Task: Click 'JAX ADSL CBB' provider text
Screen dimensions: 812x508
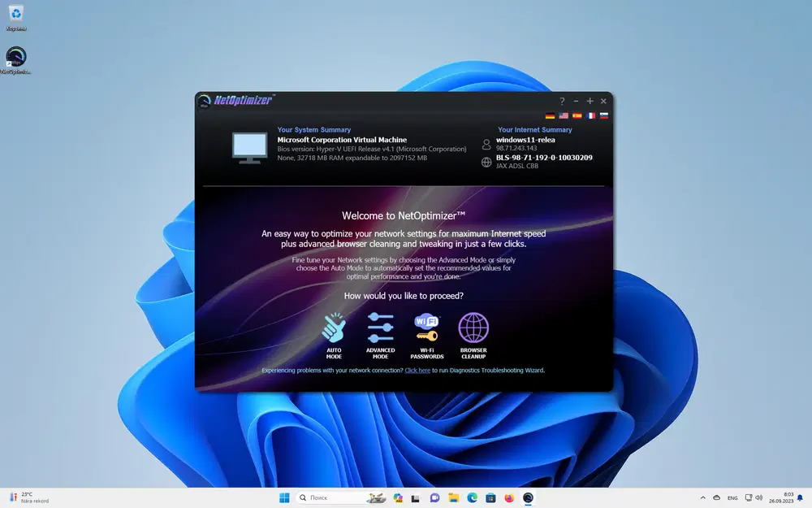Action: (x=516, y=166)
